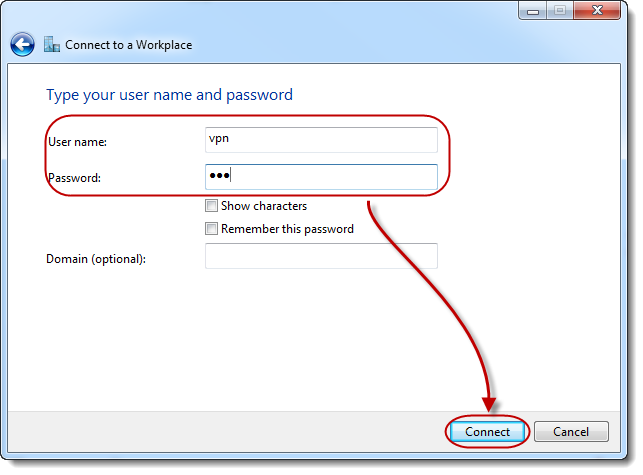Click the disabled maximize window button

(559, 10)
